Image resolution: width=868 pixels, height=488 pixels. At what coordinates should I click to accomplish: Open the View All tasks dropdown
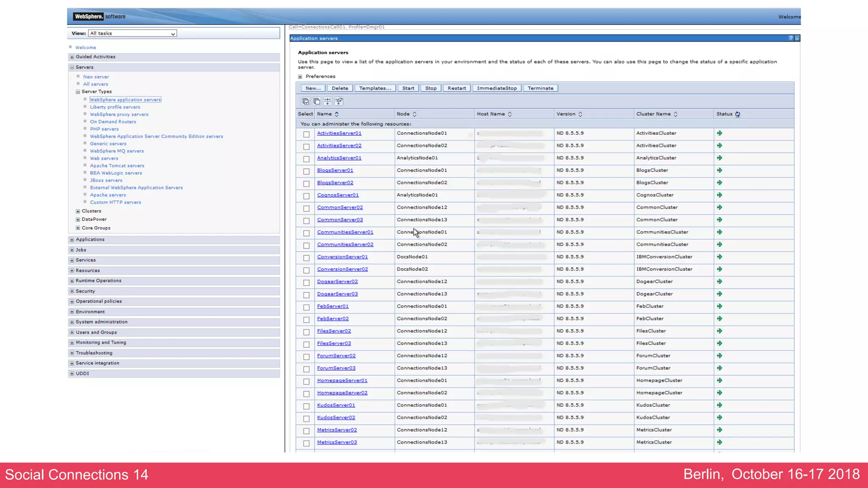[x=132, y=33]
